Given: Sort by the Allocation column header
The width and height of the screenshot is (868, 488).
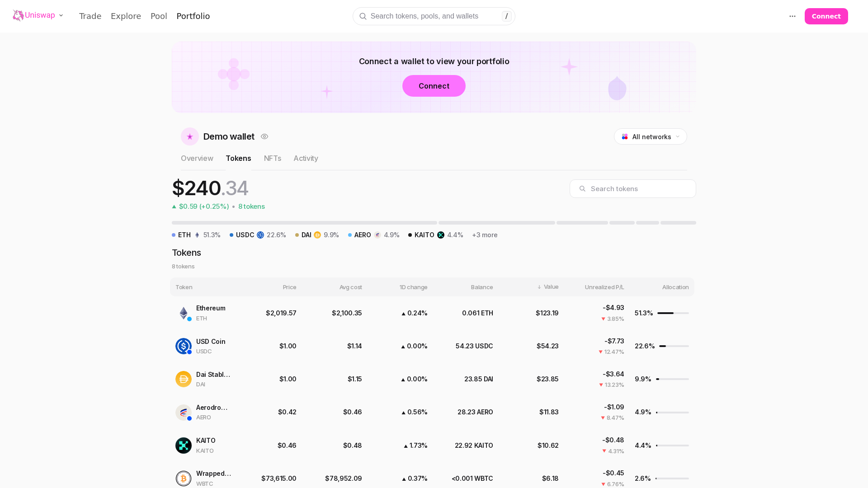Looking at the screenshot, I should coord(675,287).
